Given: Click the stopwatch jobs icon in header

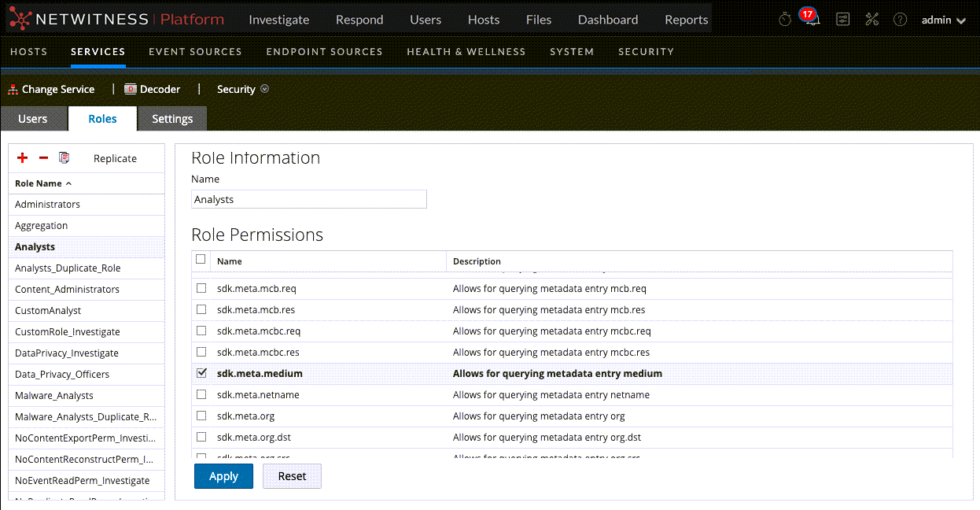Looking at the screenshot, I should 784,20.
